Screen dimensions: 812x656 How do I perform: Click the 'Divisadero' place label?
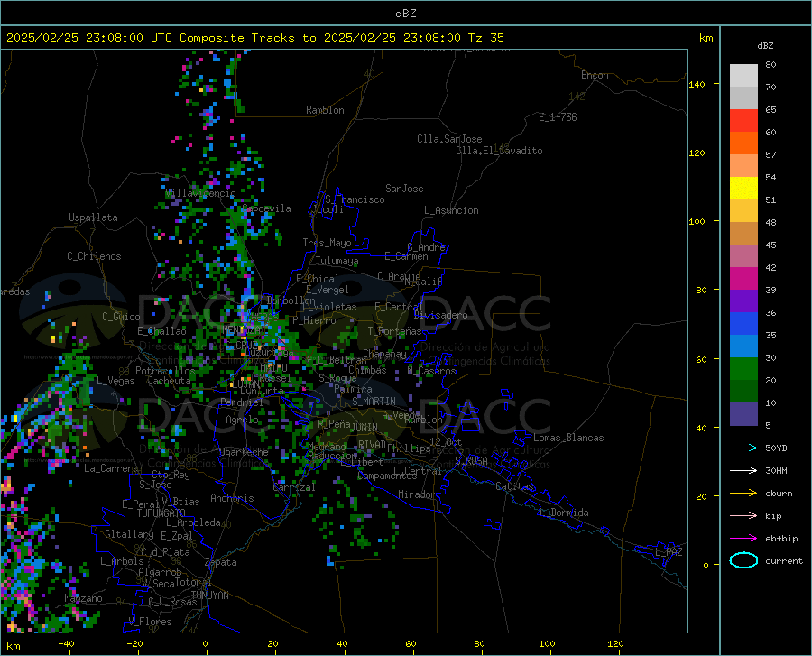pyautogui.click(x=440, y=315)
